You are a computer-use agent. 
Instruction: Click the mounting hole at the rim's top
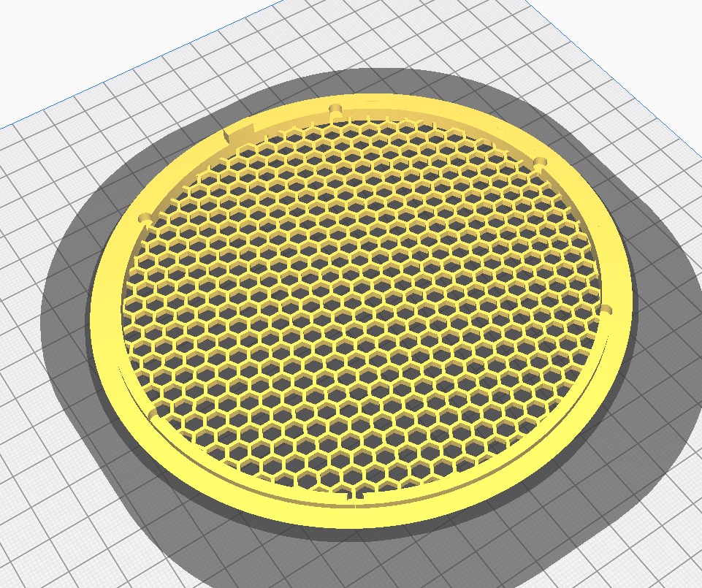[x=336, y=109]
